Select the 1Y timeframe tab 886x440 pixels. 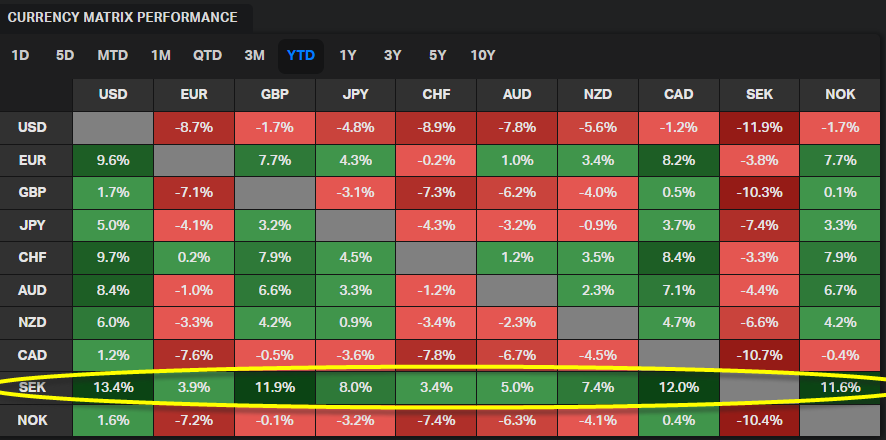click(x=348, y=55)
